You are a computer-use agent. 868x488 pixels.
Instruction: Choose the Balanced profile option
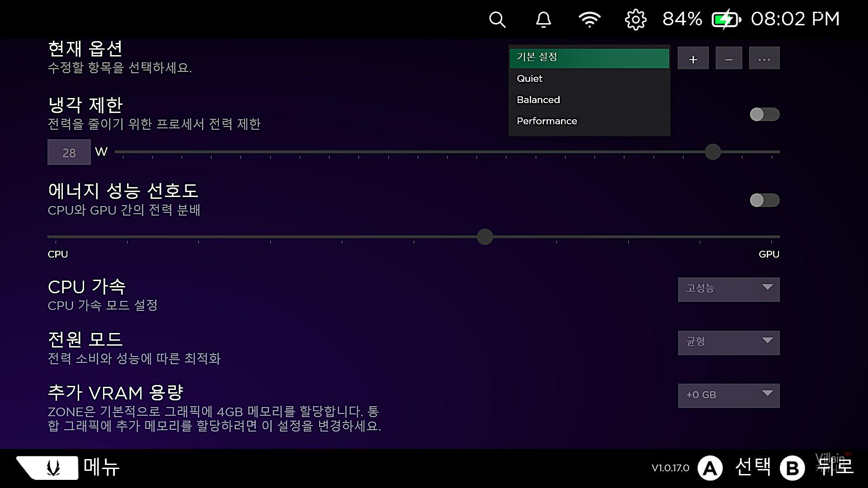click(589, 100)
